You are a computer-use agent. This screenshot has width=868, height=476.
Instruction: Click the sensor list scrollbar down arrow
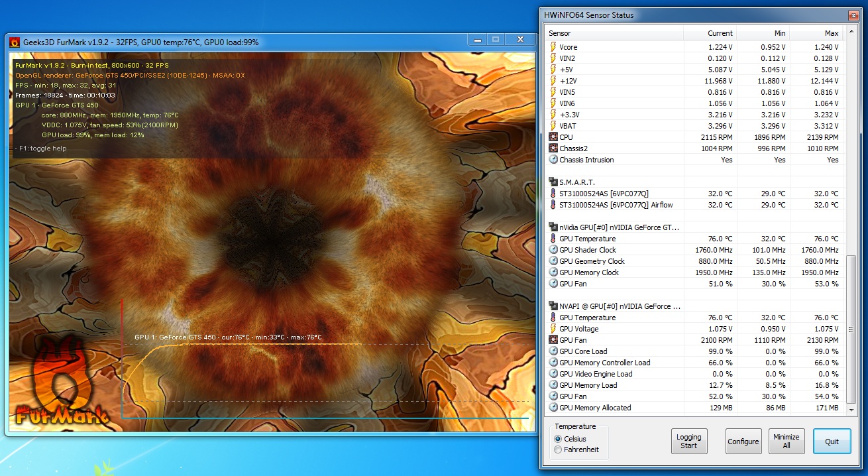coord(852,410)
